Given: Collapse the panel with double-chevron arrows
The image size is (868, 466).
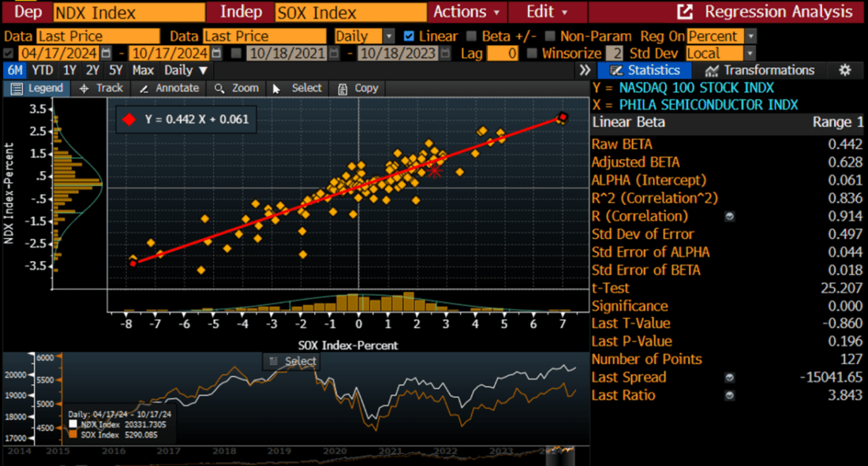Looking at the screenshot, I should click(585, 70).
